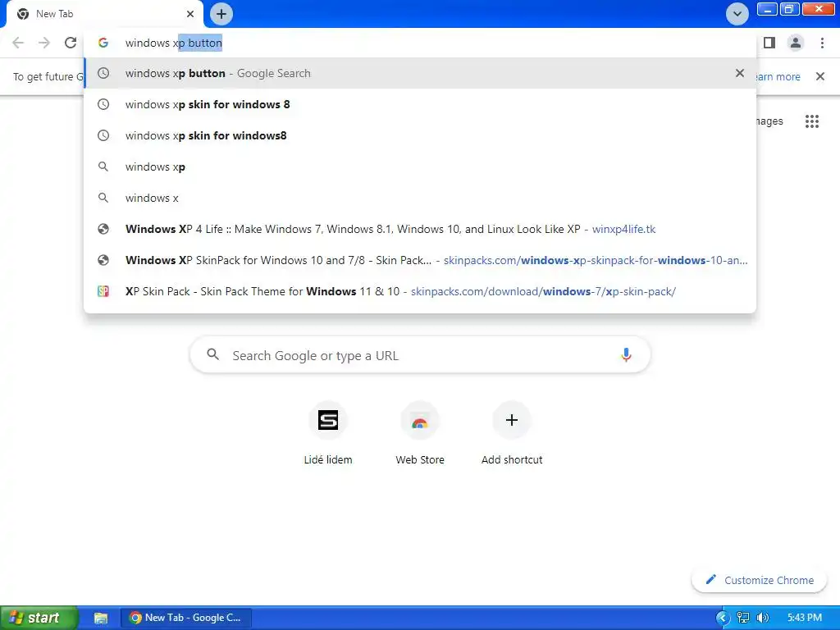Open the tab search dropdown arrow
The height and width of the screenshot is (630, 840).
(x=737, y=14)
